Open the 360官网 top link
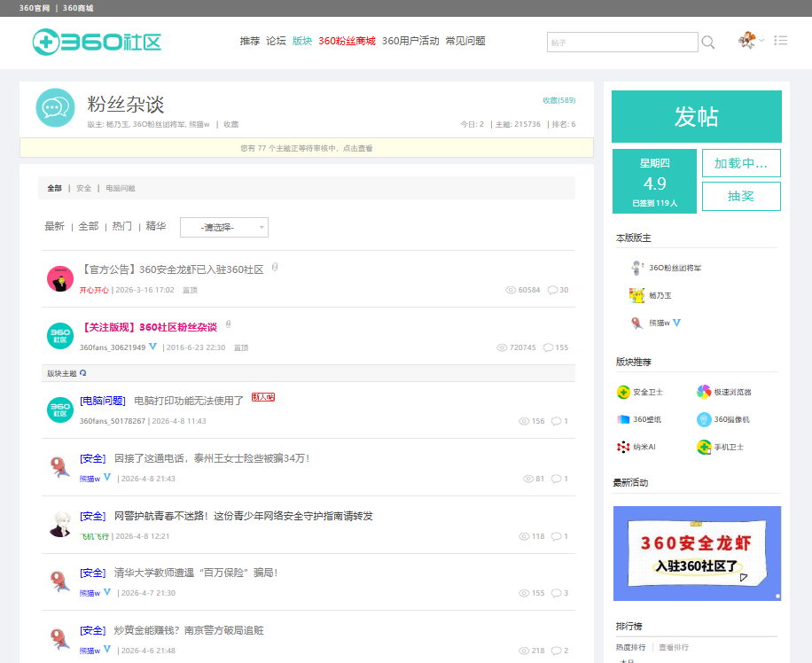This screenshot has height=663, width=812. click(x=35, y=8)
